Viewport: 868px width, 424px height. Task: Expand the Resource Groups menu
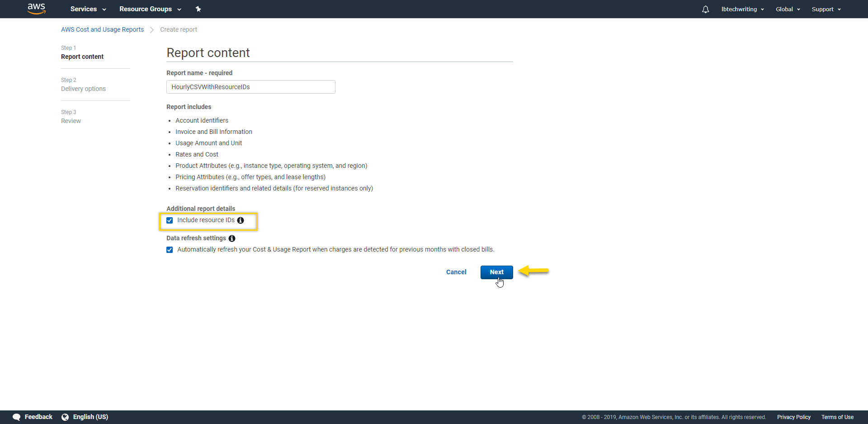pyautogui.click(x=150, y=9)
